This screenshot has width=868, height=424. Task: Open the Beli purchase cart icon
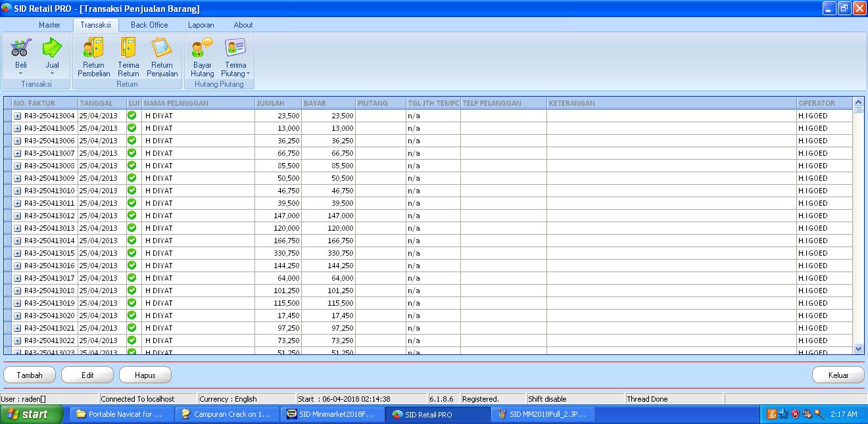click(21, 48)
